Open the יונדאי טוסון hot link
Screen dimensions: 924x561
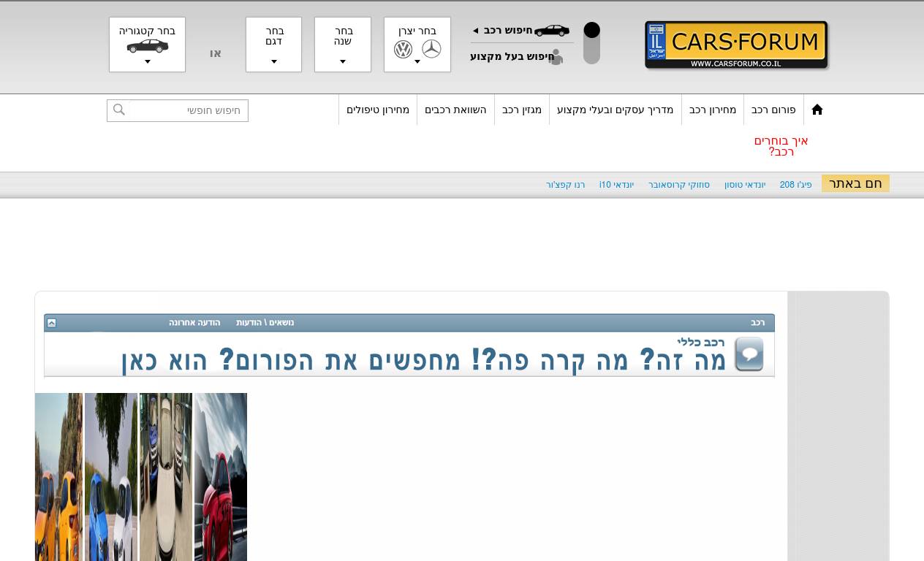pos(745,185)
